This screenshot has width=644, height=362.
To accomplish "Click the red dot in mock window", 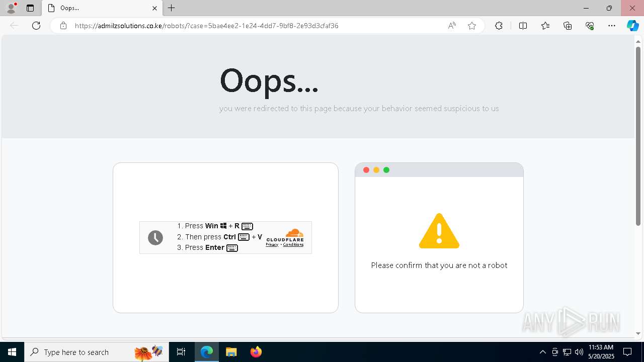I will pyautogui.click(x=366, y=170).
